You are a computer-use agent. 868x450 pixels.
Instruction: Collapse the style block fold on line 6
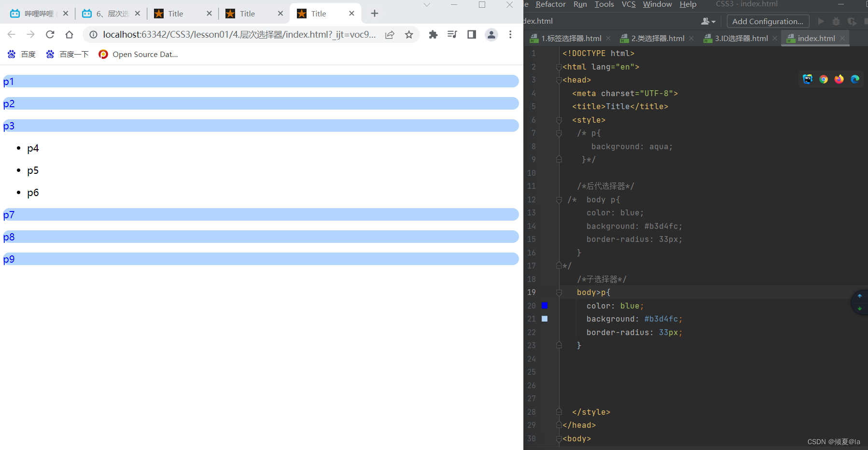[559, 120]
